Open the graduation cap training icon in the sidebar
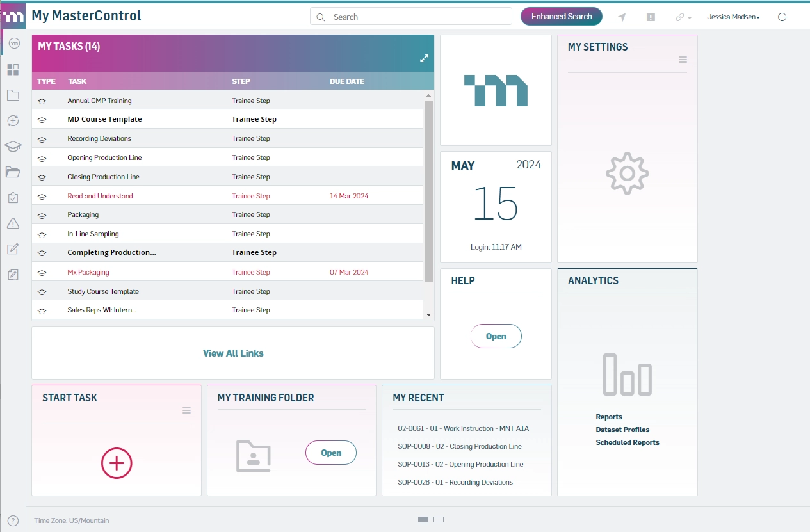 (13, 147)
